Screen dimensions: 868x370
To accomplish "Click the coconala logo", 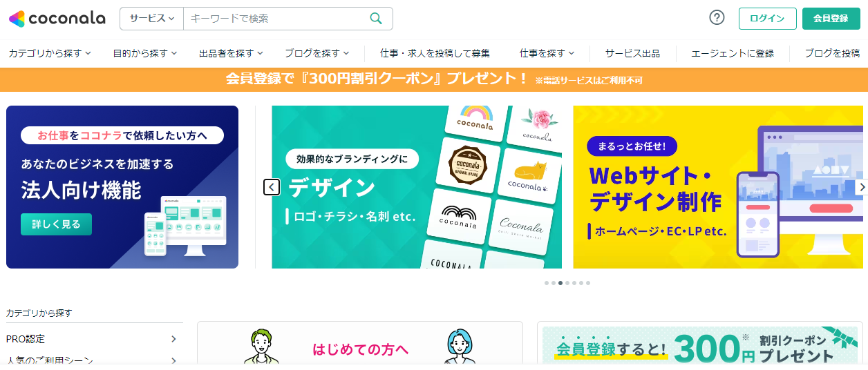I will (57, 19).
